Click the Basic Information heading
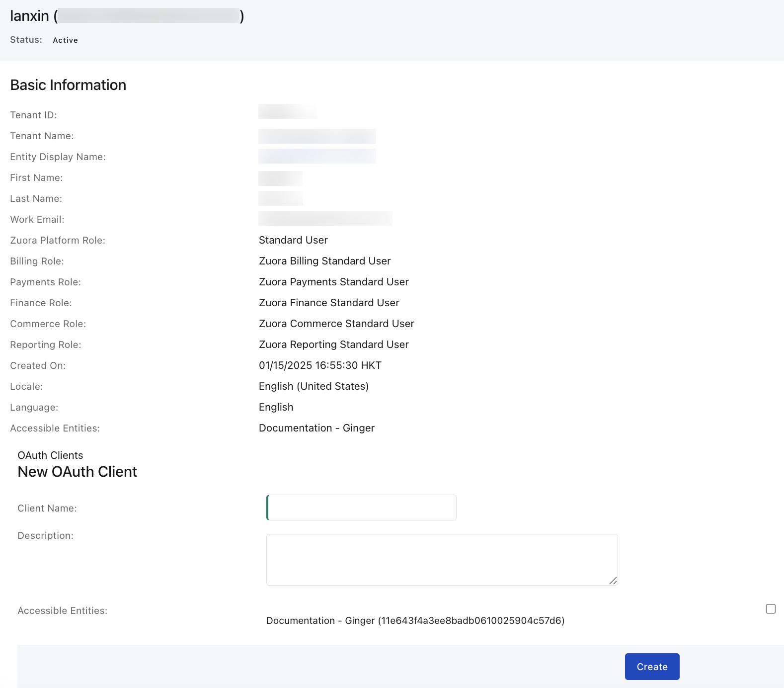784x688 pixels. (68, 85)
